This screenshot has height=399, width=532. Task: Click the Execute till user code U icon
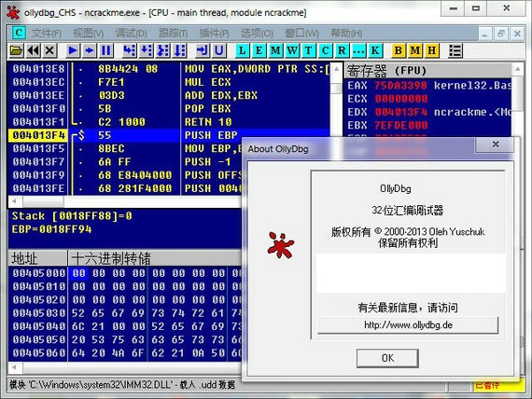click(x=219, y=51)
